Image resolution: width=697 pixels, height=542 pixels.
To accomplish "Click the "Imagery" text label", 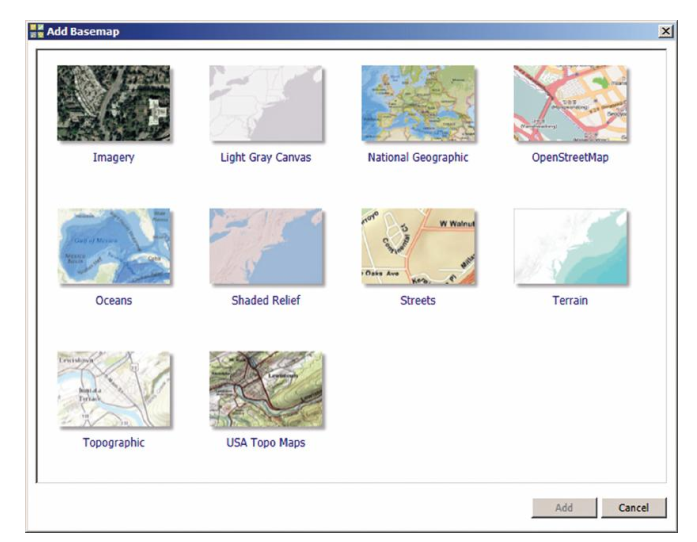I will pos(113,158).
